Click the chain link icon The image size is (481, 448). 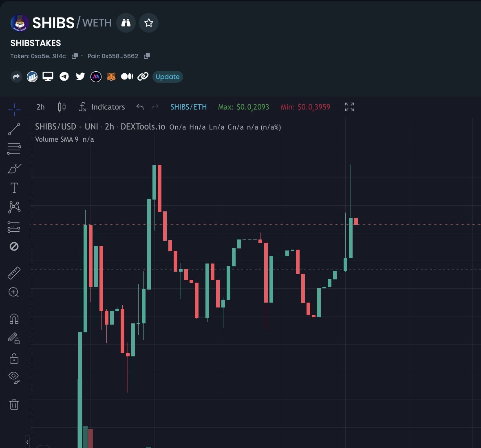(143, 76)
